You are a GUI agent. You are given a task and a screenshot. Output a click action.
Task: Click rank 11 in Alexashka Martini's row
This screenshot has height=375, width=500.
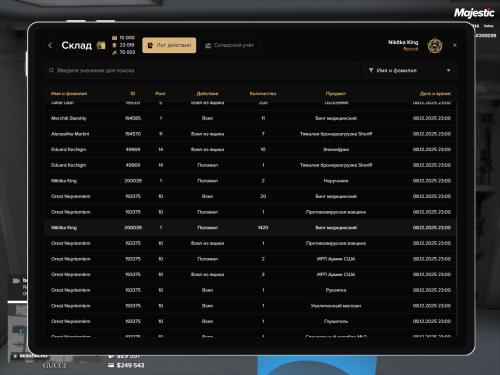[x=160, y=134]
